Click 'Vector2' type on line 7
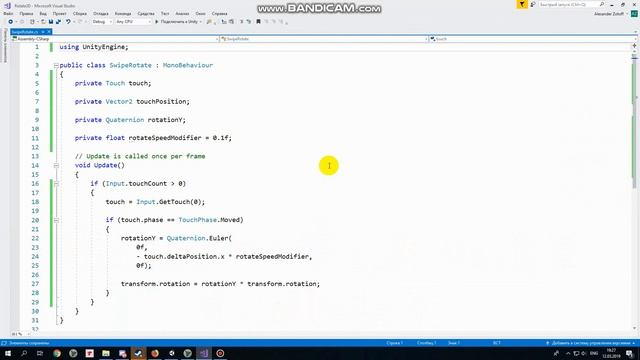The image size is (640, 360). pos(119,101)
